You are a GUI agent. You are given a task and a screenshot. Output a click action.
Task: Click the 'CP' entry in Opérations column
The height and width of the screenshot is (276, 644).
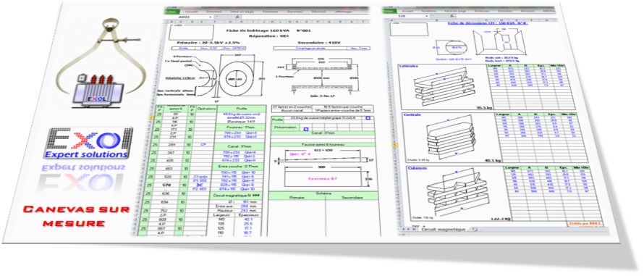(203, 145)
